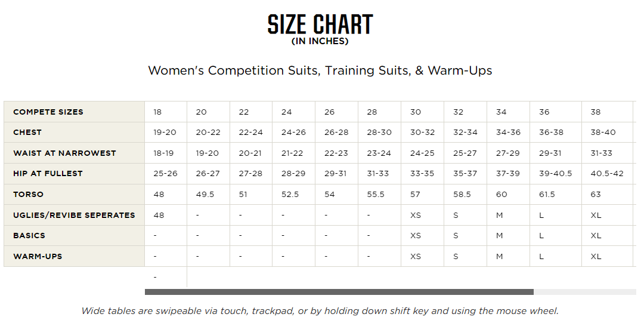The height and width of the screenshot is (320, 644).
Task: Click the TORSO row header
Action: coord(75,194)
